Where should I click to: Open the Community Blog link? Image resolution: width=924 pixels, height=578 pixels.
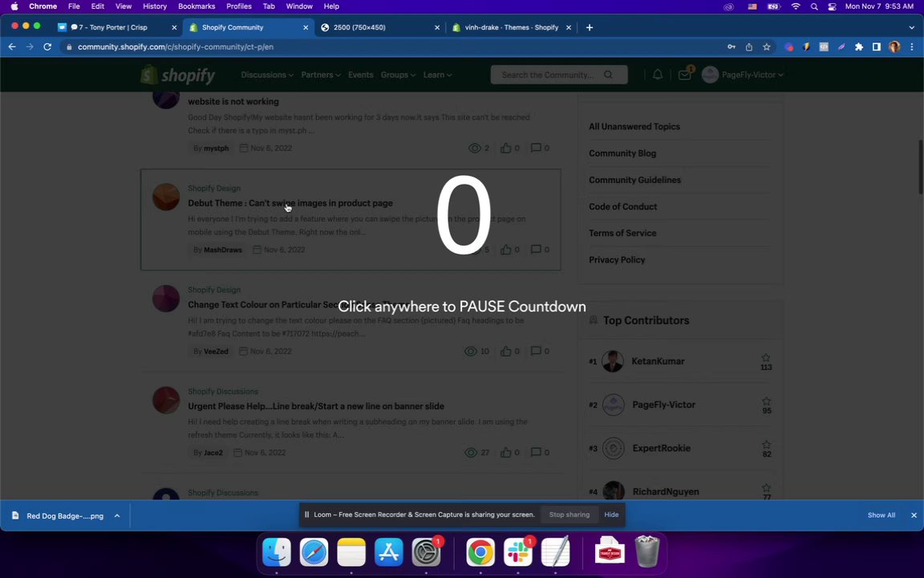(622, 153)
